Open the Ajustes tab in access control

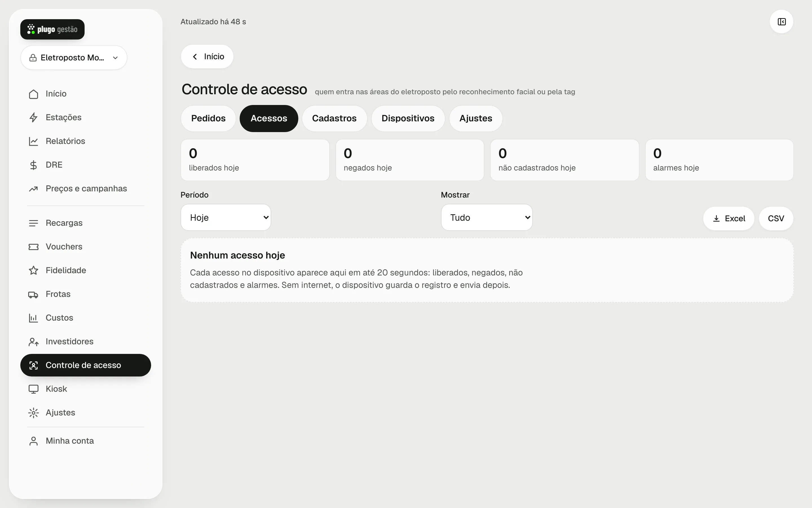point(475,119)
